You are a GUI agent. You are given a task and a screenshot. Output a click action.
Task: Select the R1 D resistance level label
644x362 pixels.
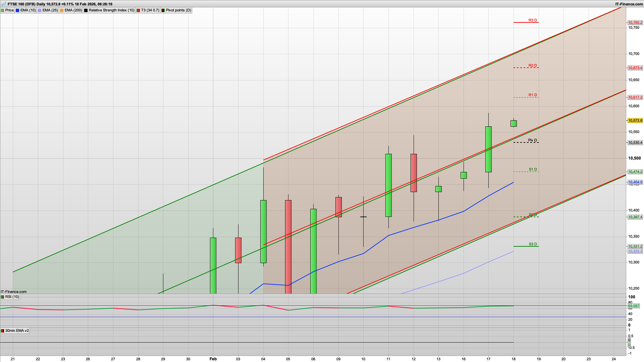pos(532,95)
